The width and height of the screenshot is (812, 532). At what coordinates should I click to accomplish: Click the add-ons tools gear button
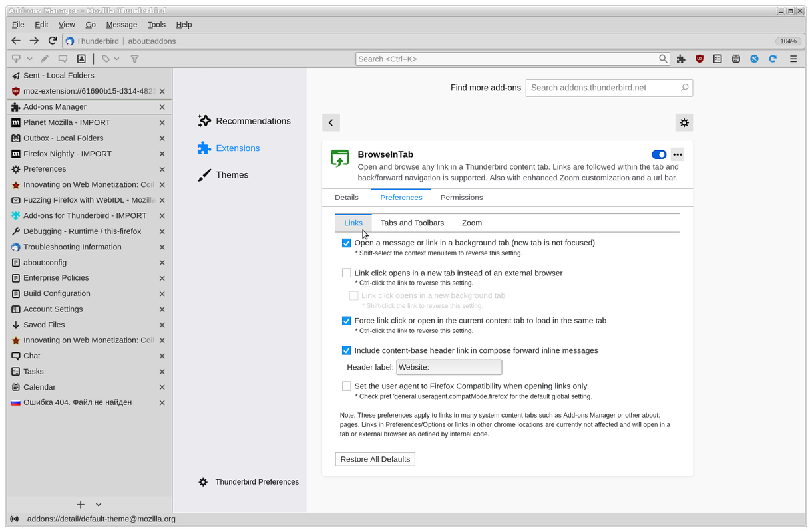pyautogui.click(x=684, y=122)
